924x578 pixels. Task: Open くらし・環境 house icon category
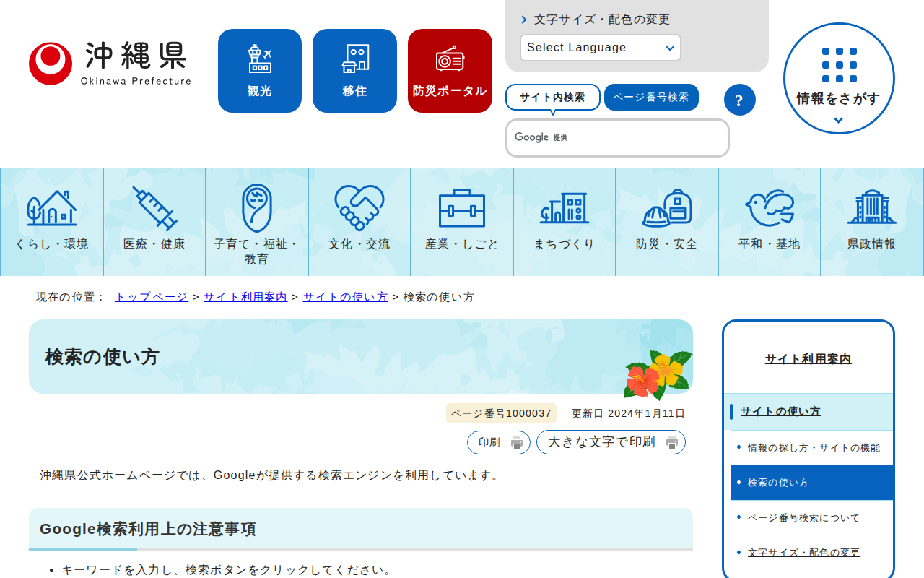52,223
